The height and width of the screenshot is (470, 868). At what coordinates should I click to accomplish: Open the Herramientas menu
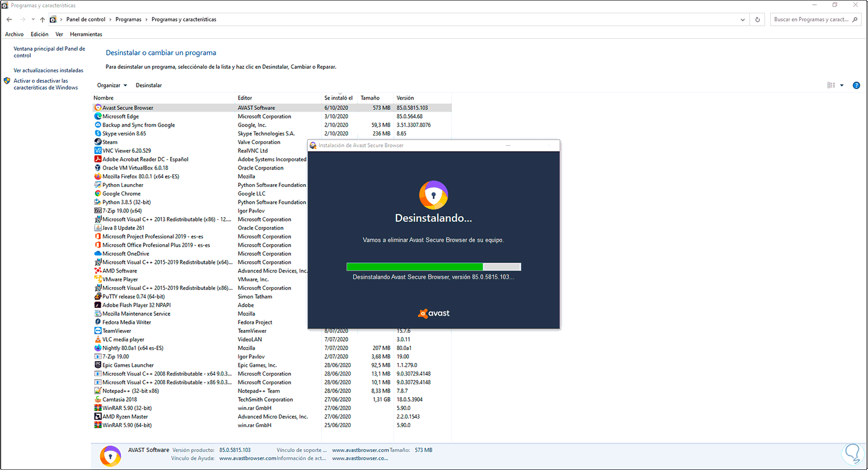(86, 34)
